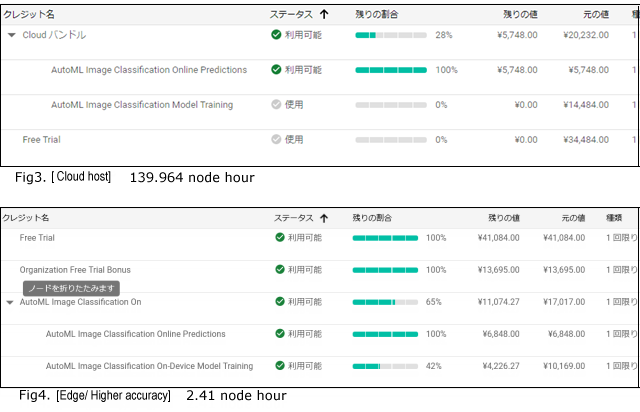This screenshot has width=640, height=412.
Task: Click 種類 header in bottom table
Action: point(614,218)
